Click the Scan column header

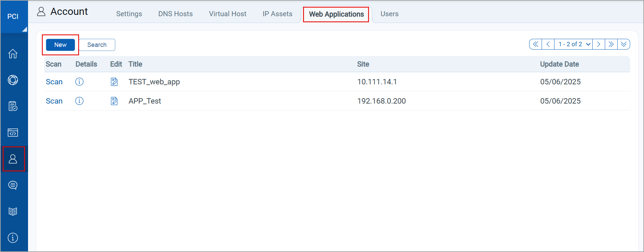pyautogui.click(x=53, y=64)
